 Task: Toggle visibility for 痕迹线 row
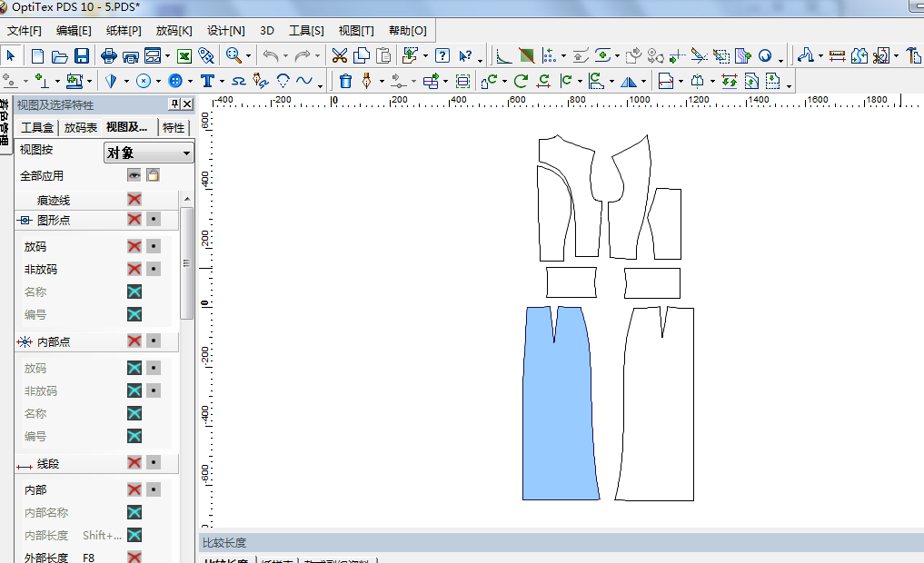click(x=134, y=199)
